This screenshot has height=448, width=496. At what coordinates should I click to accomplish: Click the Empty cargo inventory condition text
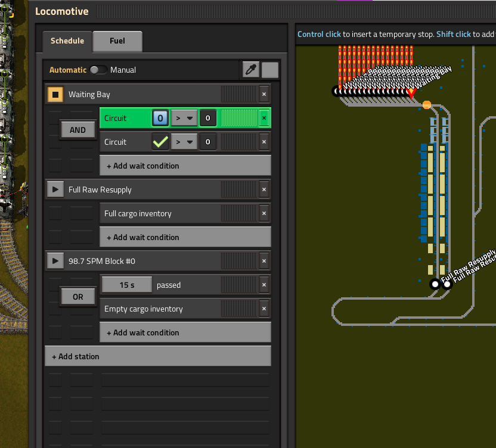[144, 309]
